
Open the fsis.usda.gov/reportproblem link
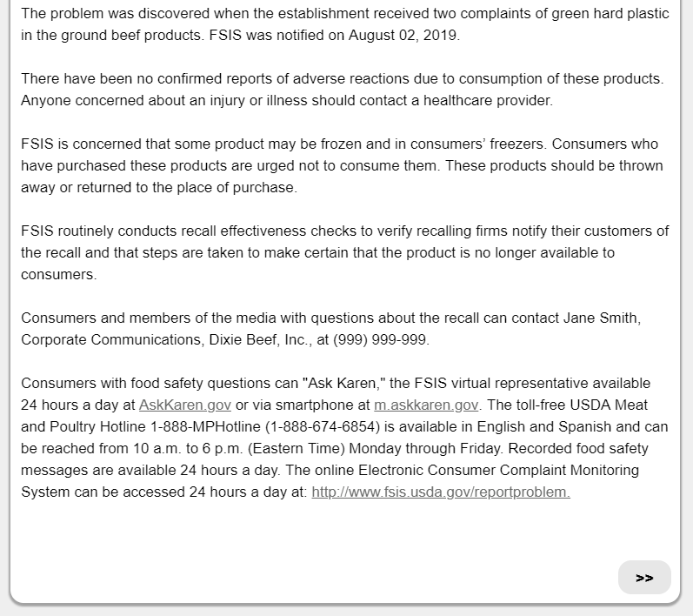[x=440, y=492]
